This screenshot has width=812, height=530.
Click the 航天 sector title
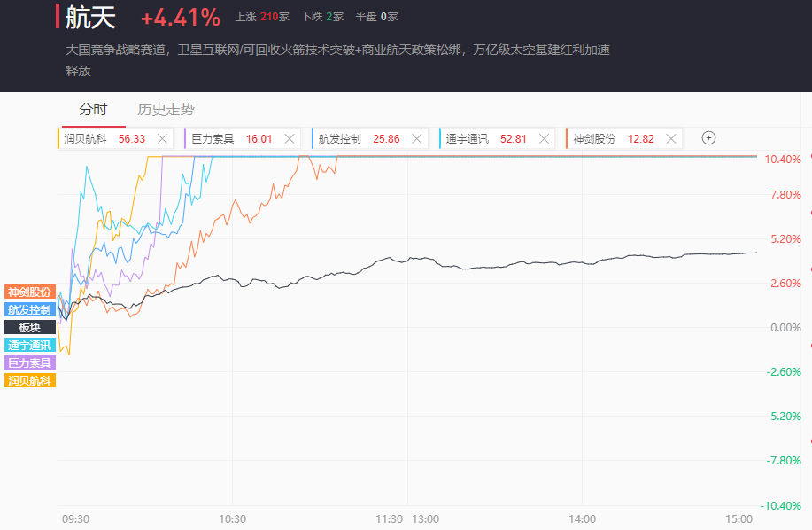pos(90,17)
